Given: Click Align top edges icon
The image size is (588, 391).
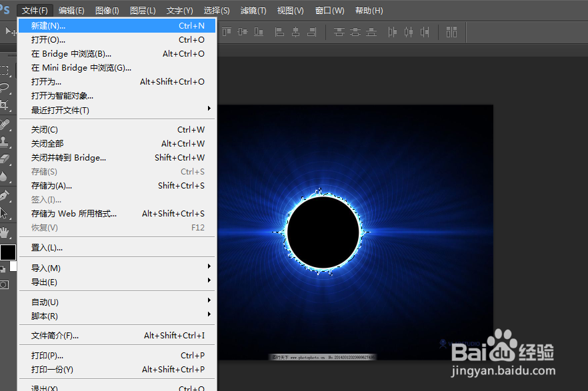Looking at the screenshot, I should [227, 32].
